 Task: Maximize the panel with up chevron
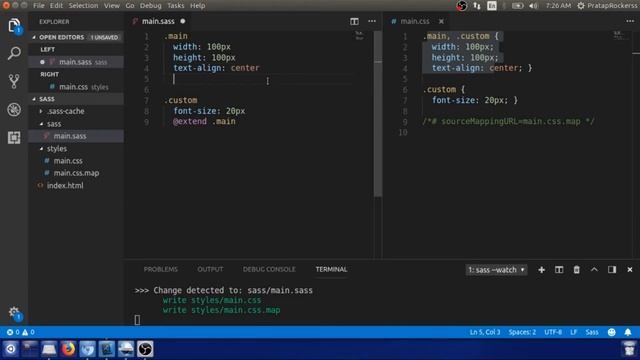tap(594, 269)
